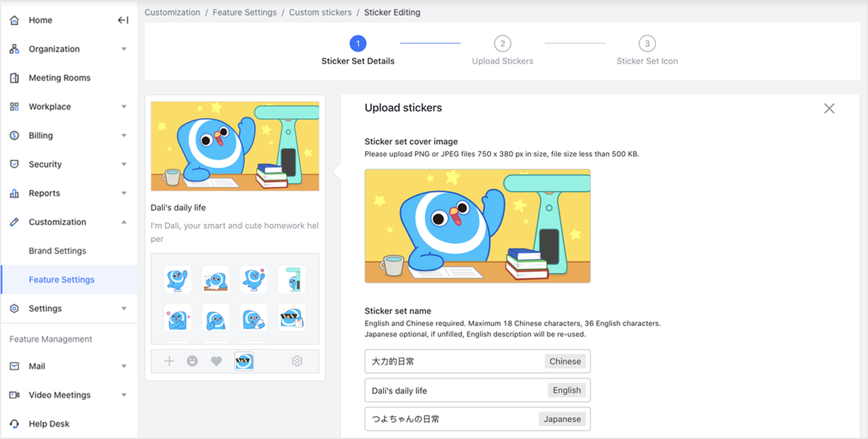Collapse the Customization section
The width and height of the screenshot is (868, 439).
tap(124, 222)
